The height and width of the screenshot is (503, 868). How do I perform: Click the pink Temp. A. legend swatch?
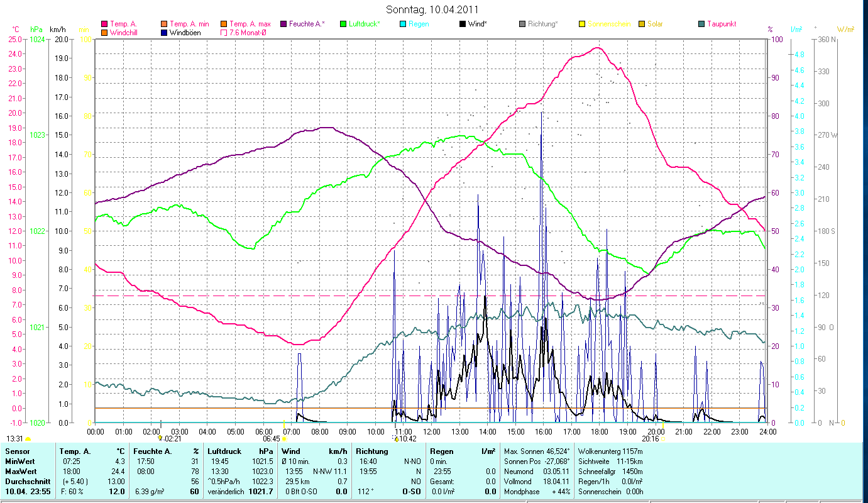pyautogui.click(x=104, y=24)
